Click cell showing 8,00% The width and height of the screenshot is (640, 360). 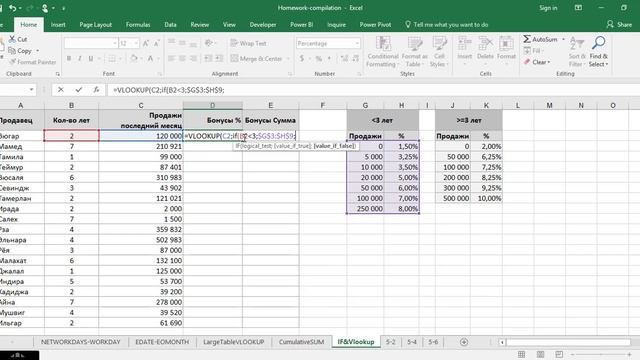(401, 209)
